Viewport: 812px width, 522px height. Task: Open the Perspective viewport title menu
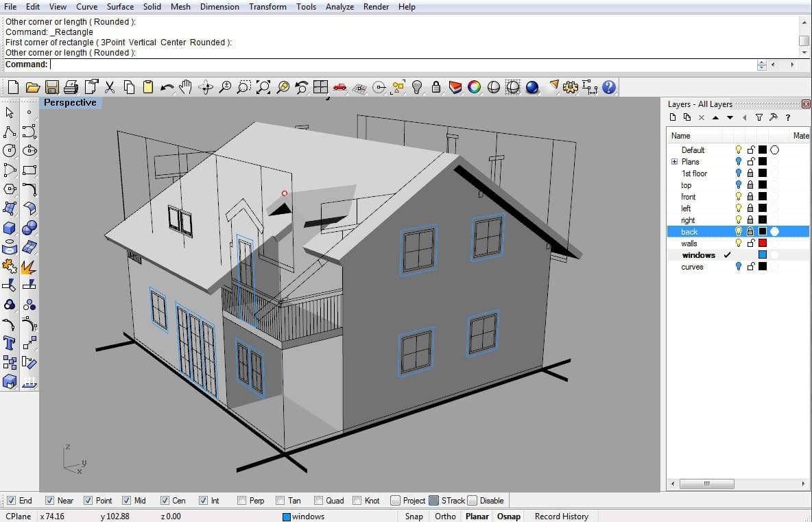point(70,102)
